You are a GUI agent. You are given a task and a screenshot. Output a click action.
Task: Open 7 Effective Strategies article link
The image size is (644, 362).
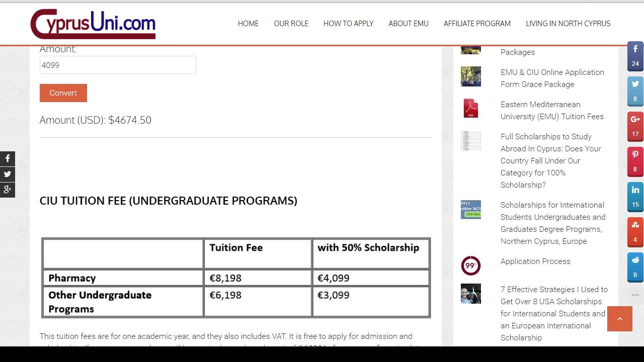(554, 313)
